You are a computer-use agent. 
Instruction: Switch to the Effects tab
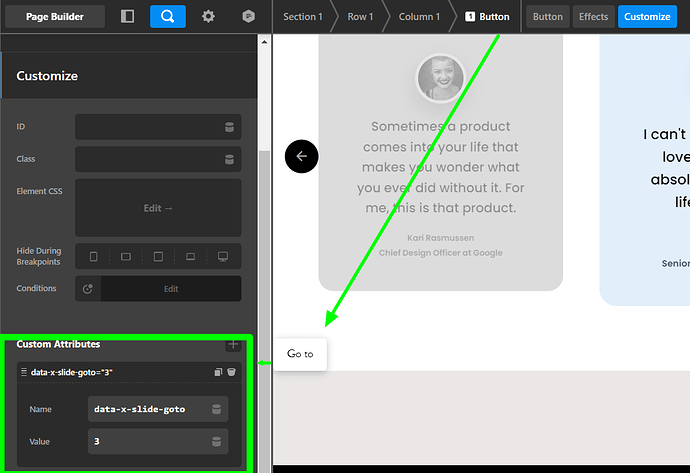pos(593,17)
